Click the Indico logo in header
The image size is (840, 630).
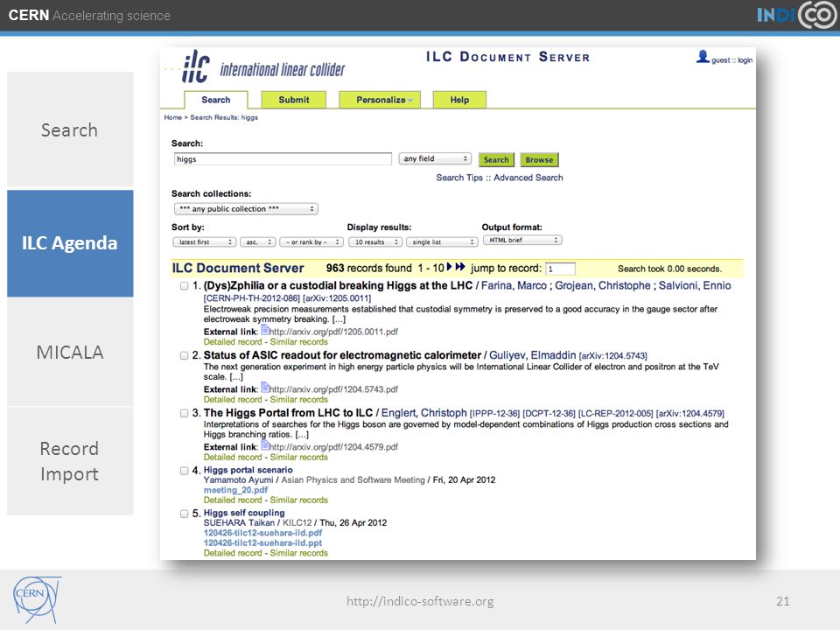coord(796,15)
